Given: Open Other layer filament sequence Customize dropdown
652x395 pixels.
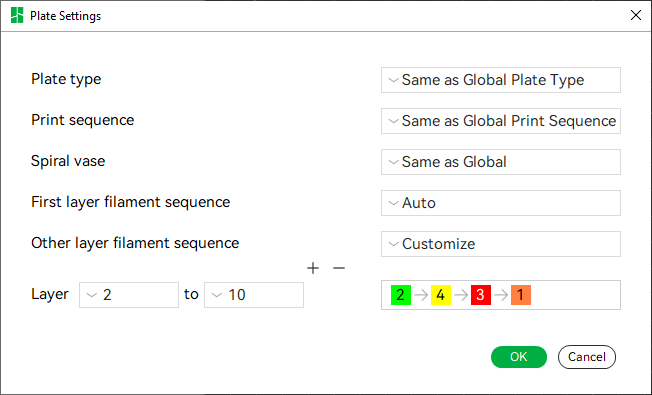Looking at the screenshot, I should coord(501,244).
